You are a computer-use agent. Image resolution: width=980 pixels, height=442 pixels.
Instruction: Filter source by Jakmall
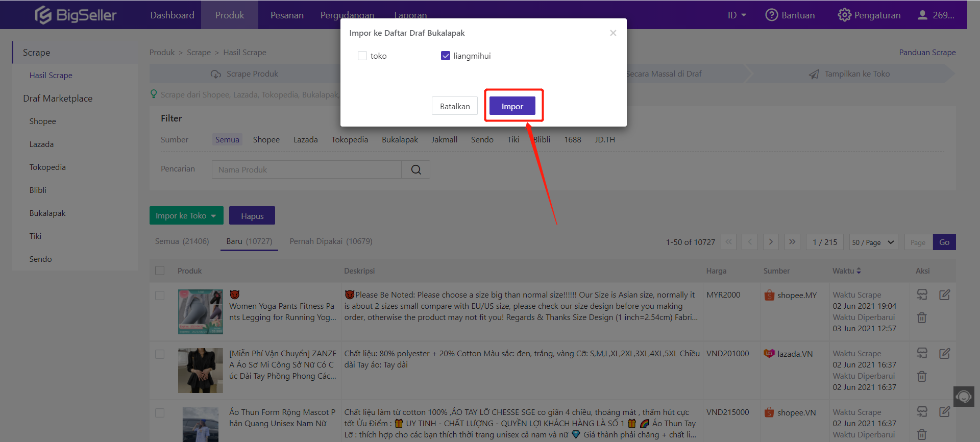pos(444,139)
